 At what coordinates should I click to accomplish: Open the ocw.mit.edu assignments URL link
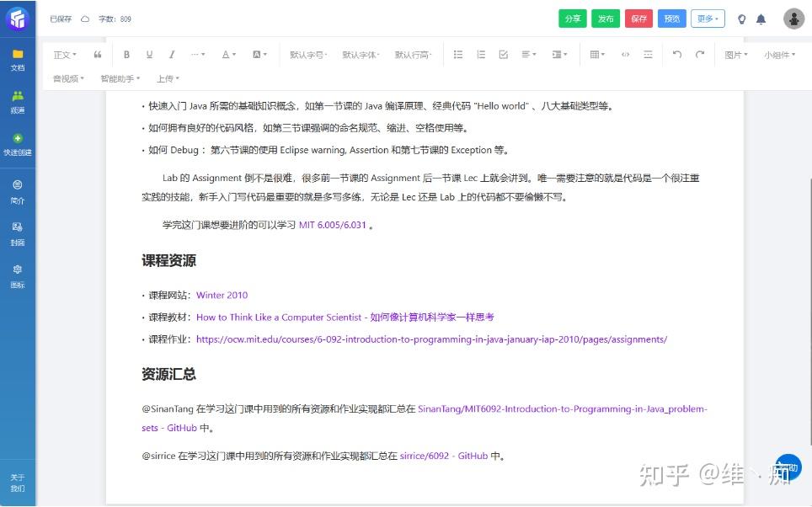click(431, 339)
